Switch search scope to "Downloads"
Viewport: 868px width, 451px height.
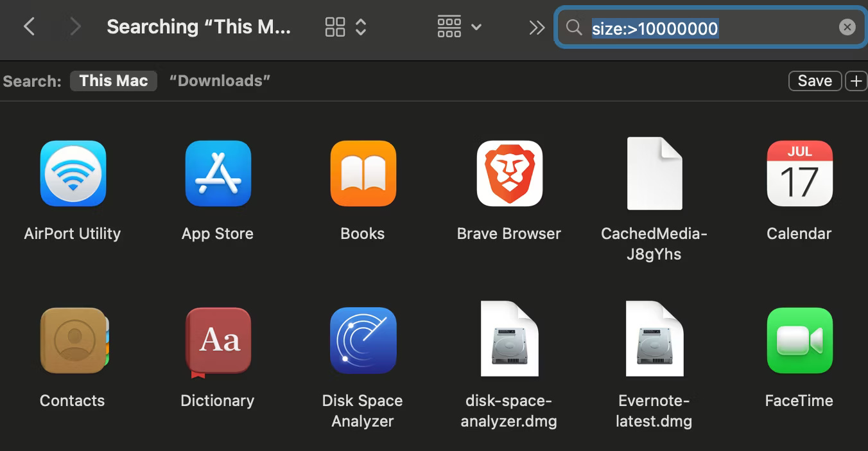220,81
